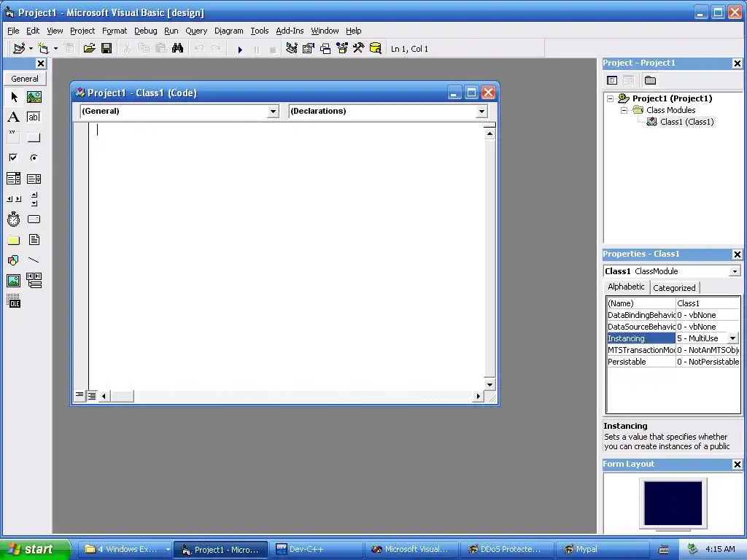Open the (General) object dropdown

(273, 112)
